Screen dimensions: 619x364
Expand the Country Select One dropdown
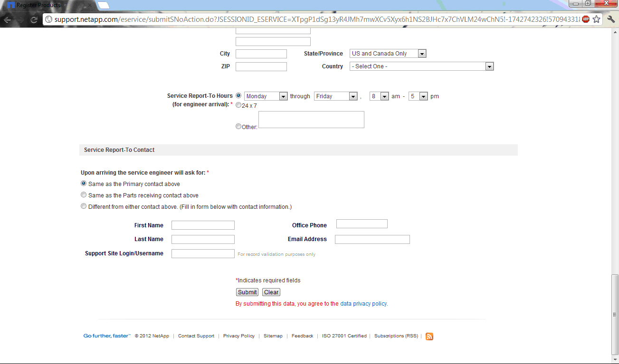click(x=421, y=66)
